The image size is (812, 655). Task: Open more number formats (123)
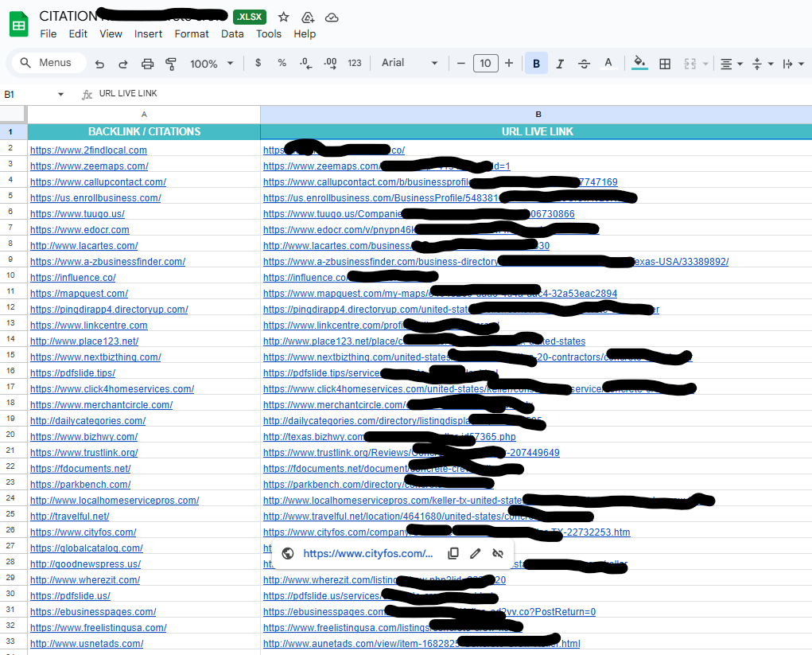click(355, 63)
